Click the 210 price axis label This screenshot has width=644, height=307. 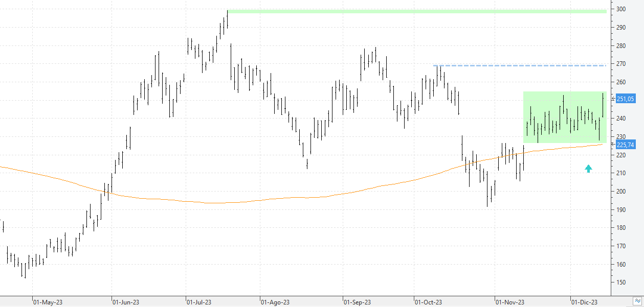click(x=621, y=173)
